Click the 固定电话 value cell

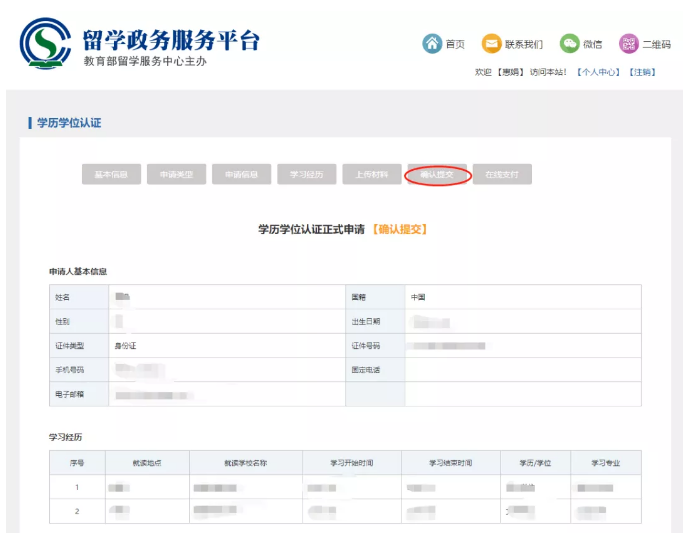[522, 370]
